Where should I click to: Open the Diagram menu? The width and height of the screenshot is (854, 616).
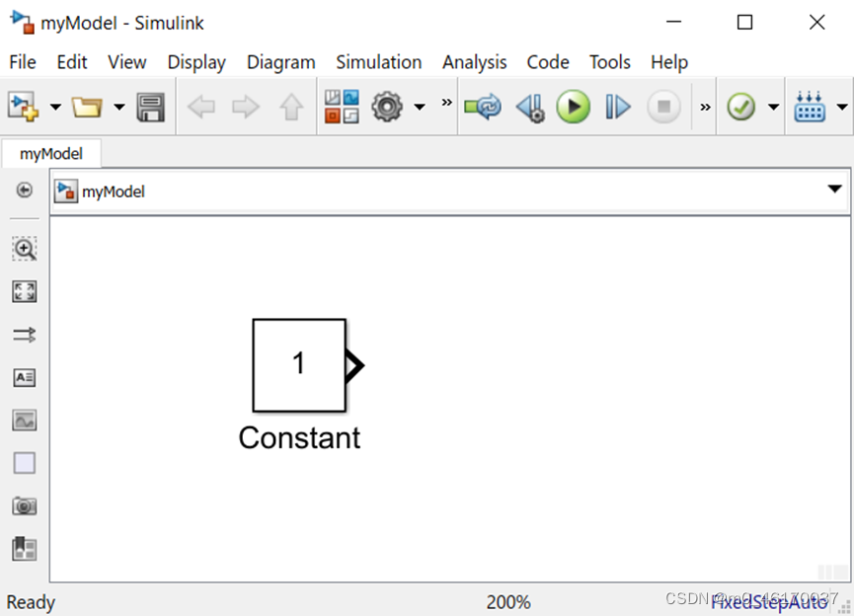point(281,62)
